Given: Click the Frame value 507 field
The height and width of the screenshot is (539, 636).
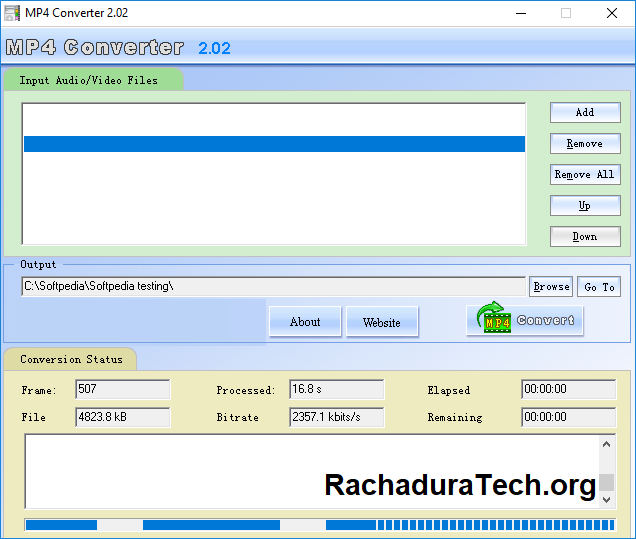Looking at the screenshot, I should click(122, 389).
